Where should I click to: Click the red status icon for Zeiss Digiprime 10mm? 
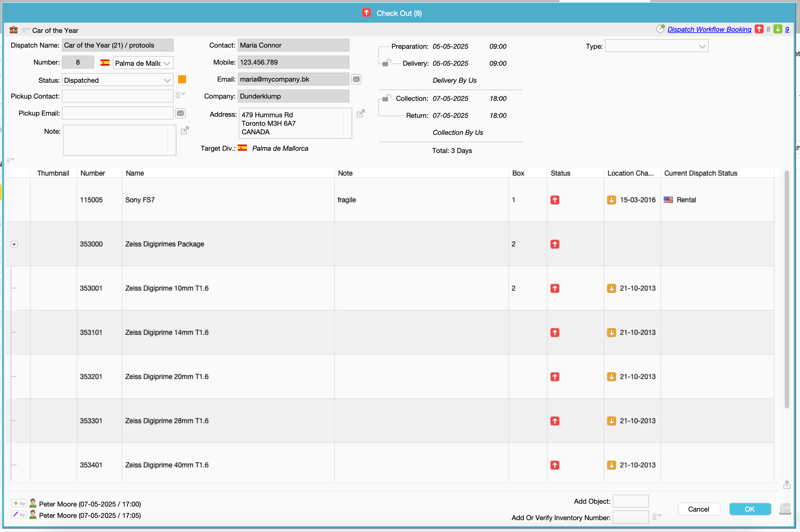coord(555,288)
